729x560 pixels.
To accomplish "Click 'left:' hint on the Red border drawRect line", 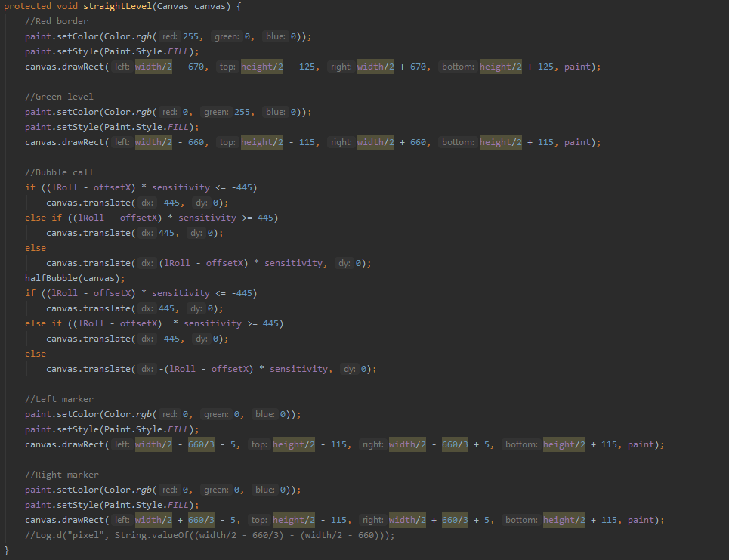I will click(x=122, y=67).
